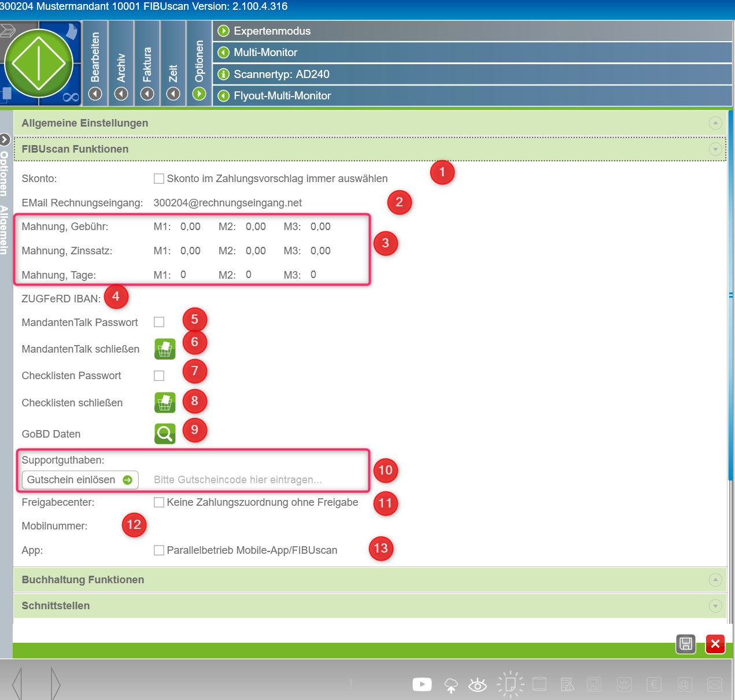Click the document page tile icon
The width and height of the screenshot is (735, 700).
(72, 31)
